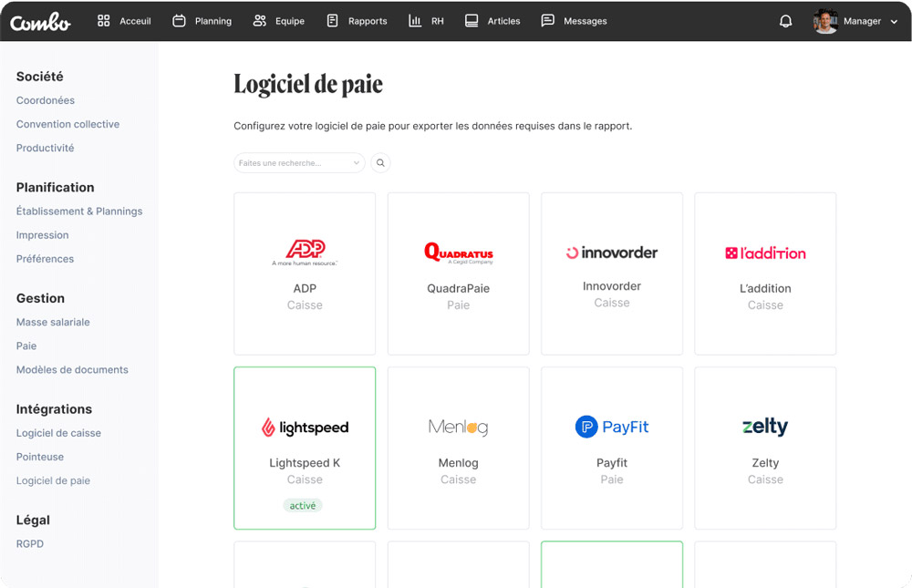The image size is (912, 588).
Task: Click the Société section heading
Action: point(39,77)
